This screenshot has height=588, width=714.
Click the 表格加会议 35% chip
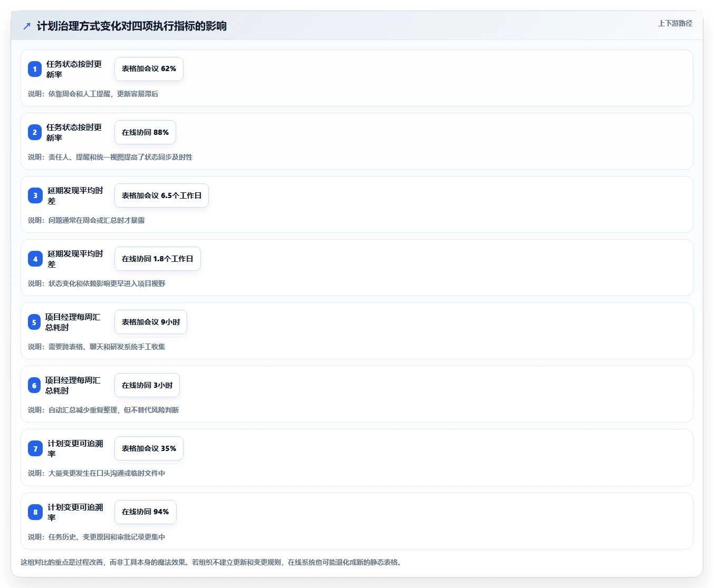click(149, 448)
